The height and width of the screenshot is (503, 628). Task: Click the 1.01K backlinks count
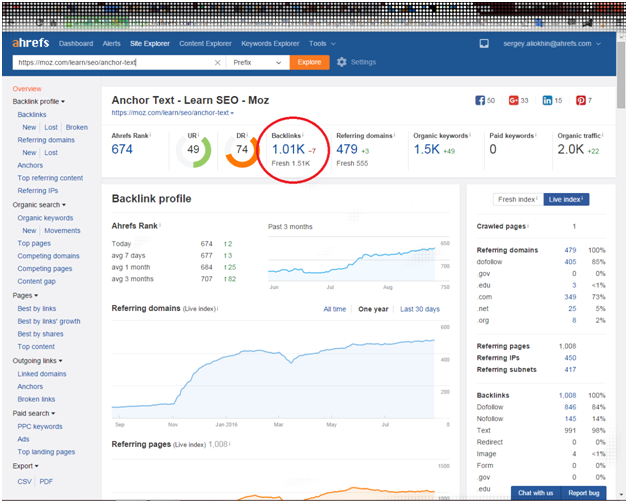click(288, 150)
